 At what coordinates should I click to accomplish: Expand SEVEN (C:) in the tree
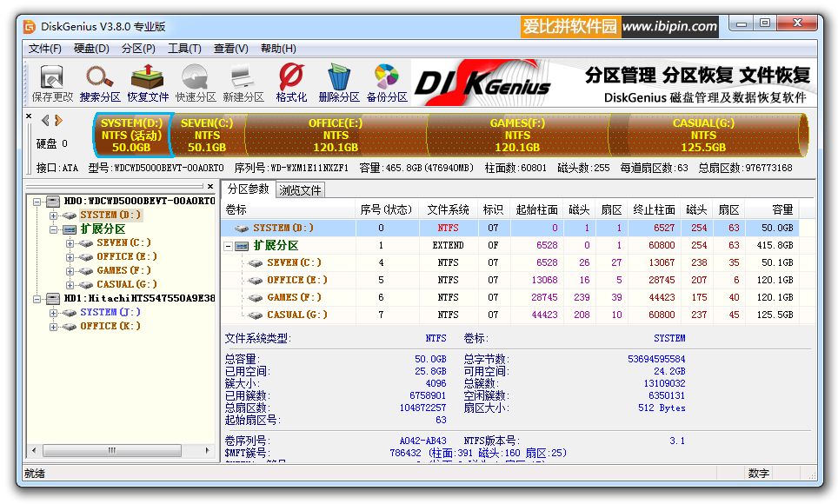(70, 243)
